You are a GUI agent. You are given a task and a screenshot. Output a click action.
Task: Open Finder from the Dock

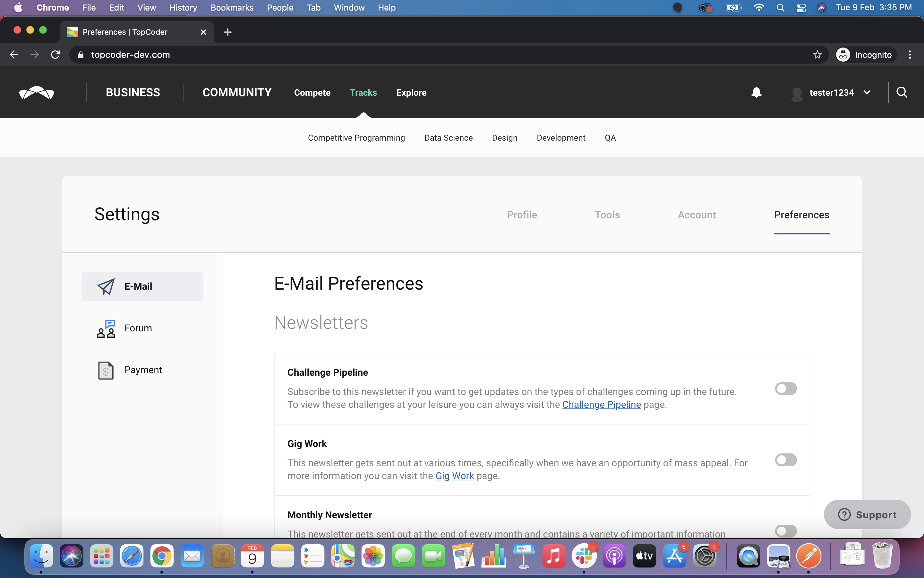pos(41,556)
